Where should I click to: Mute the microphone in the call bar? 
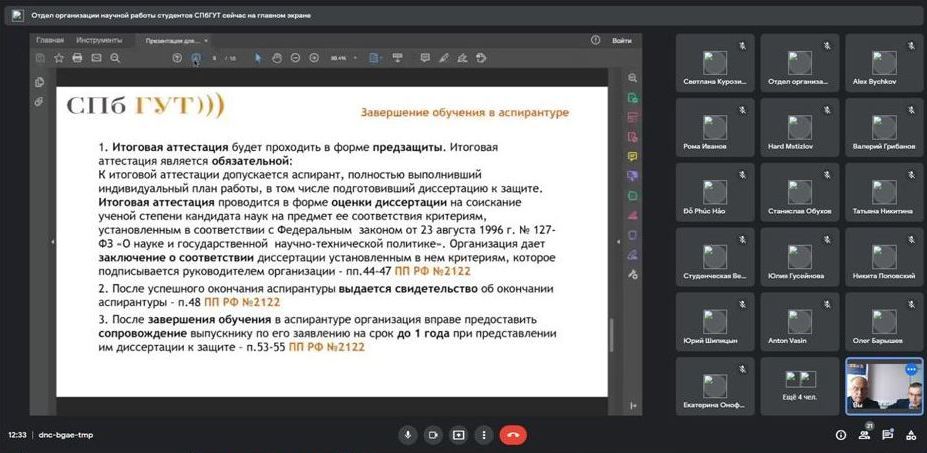pos(407,435)
